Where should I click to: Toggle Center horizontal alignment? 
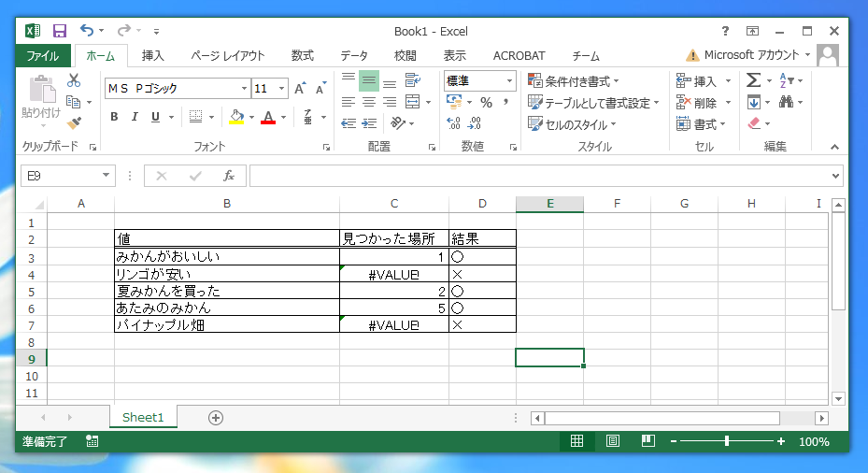[x=369, y=102]
